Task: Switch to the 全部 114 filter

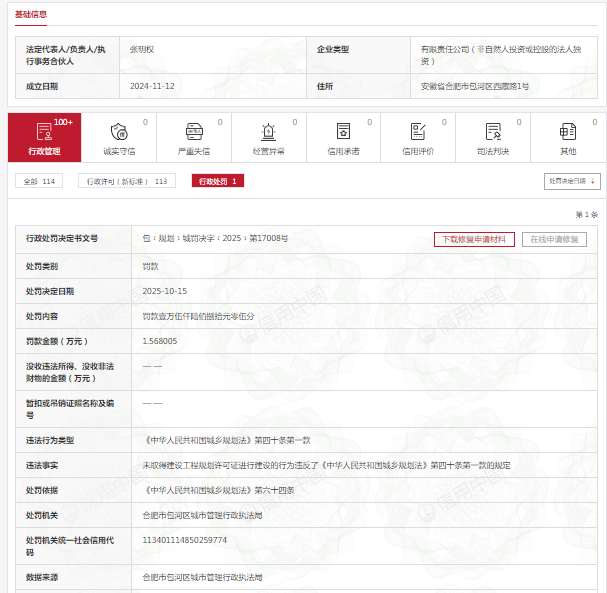Action: tap(39, 181)
